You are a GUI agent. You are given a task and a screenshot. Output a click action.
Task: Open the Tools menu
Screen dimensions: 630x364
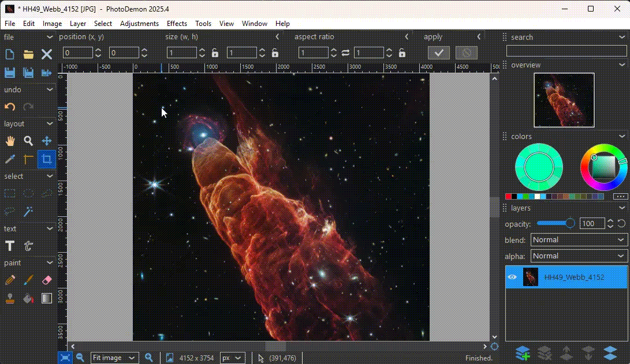point(203,24)
